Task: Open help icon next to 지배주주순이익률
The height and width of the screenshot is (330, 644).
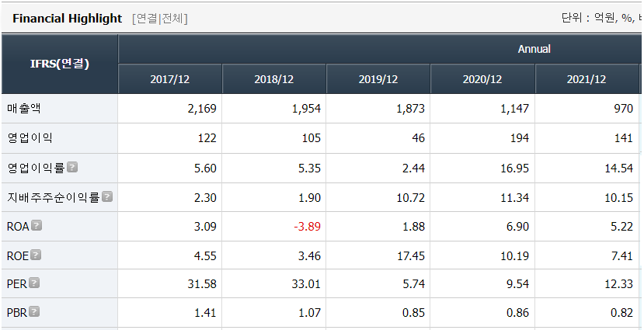Action: click(x=107, y=197)
